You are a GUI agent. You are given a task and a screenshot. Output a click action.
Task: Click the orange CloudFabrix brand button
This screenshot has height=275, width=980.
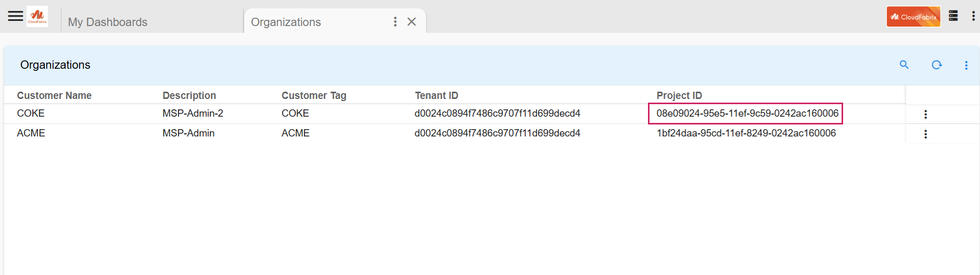(913, 17)
